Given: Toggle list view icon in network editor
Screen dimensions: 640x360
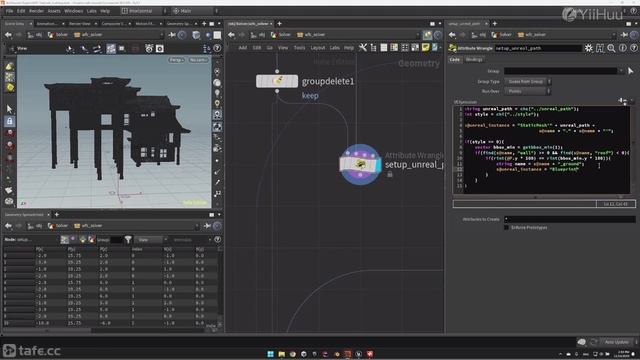Looking at the screenshot, I should 384,48.
